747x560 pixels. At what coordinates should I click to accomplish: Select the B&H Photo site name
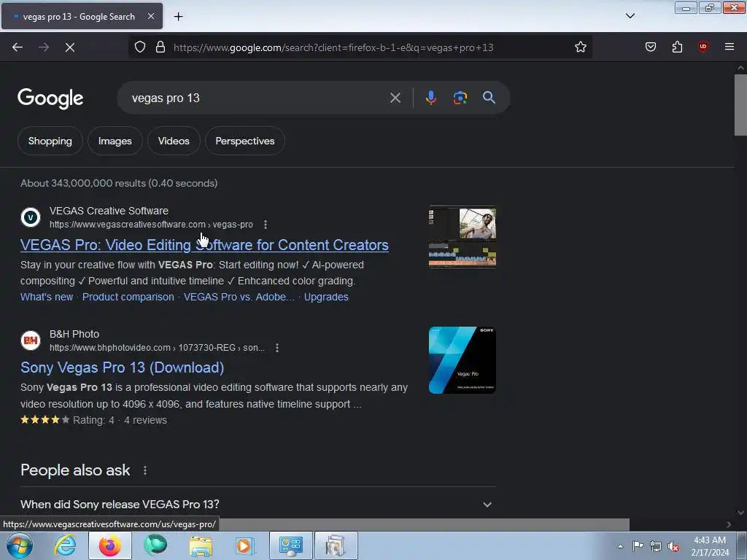(x=74, y=334)
